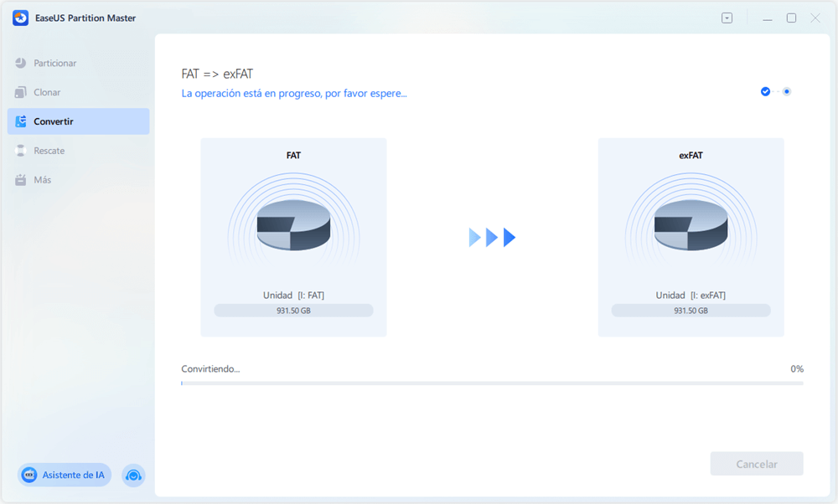Click the Convirtiendo progress bar

pos(492,382)
